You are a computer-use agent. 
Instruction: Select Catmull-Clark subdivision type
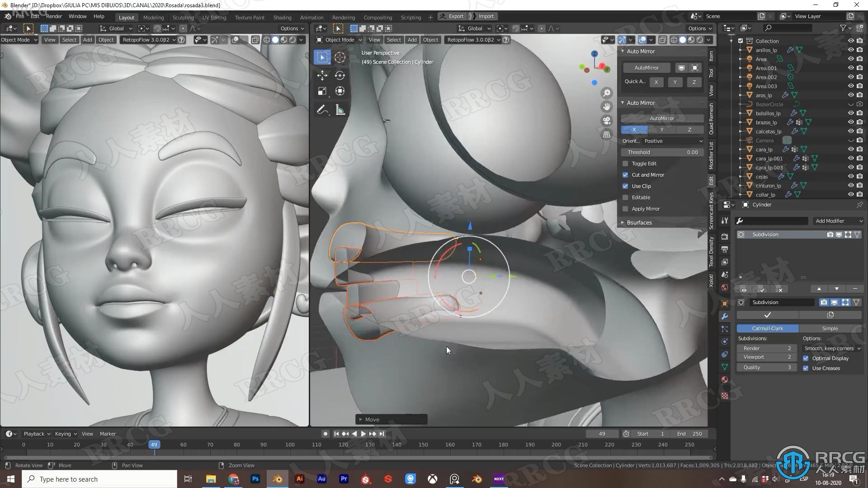click(x=767, y=328)
